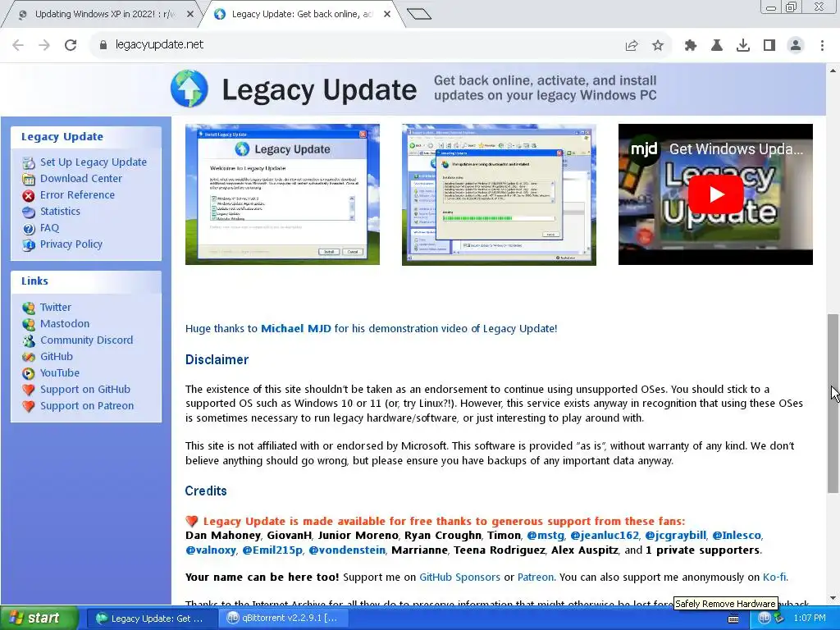Click the Privacy Policy info icon
The width and height of the screenshot is (840, 630).
(x=29, y=244)
